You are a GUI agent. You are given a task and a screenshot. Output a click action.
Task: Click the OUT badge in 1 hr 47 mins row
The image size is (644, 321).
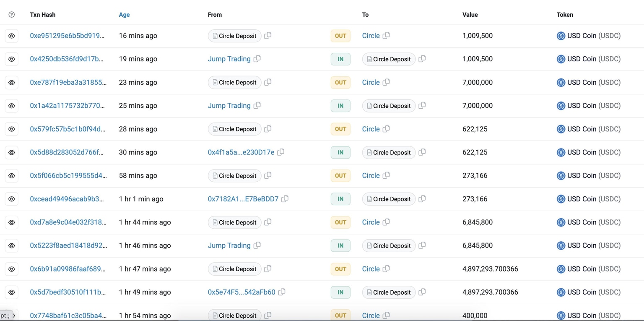point(340,269)
